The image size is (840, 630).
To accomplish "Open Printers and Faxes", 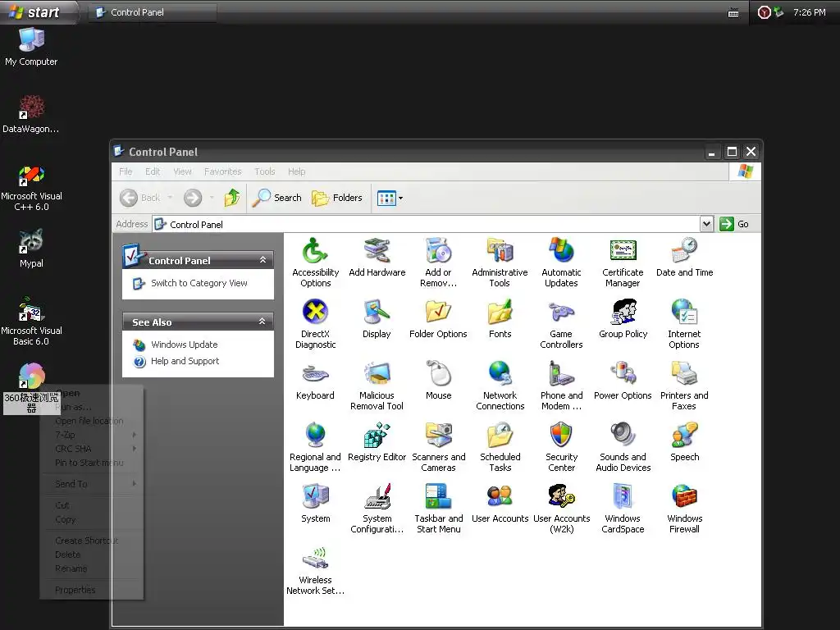I will (684, 386).
